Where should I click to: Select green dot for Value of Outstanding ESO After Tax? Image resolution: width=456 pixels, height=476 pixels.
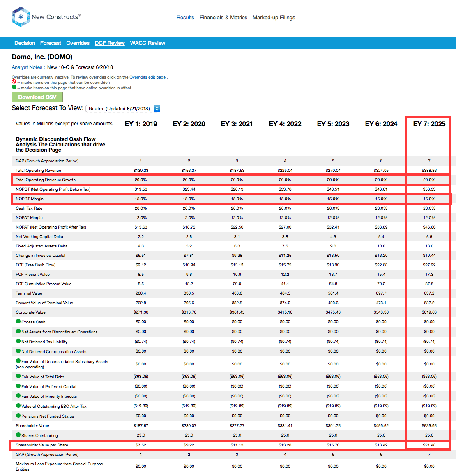pyautogui.click(x=18, y=406)
